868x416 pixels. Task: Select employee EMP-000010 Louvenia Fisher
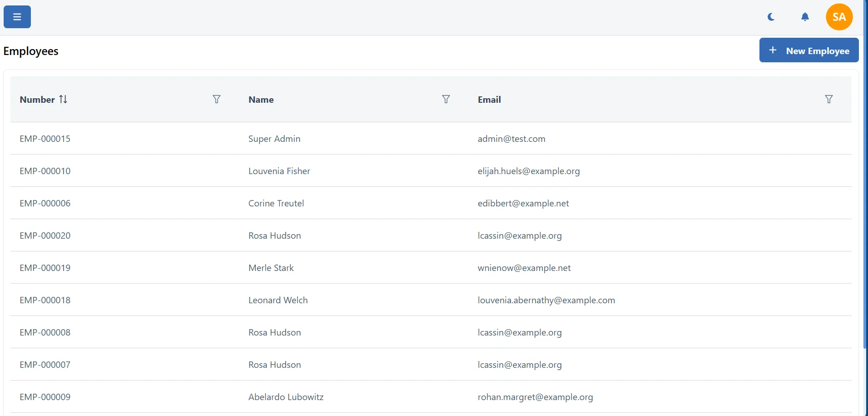coord(279,171)
